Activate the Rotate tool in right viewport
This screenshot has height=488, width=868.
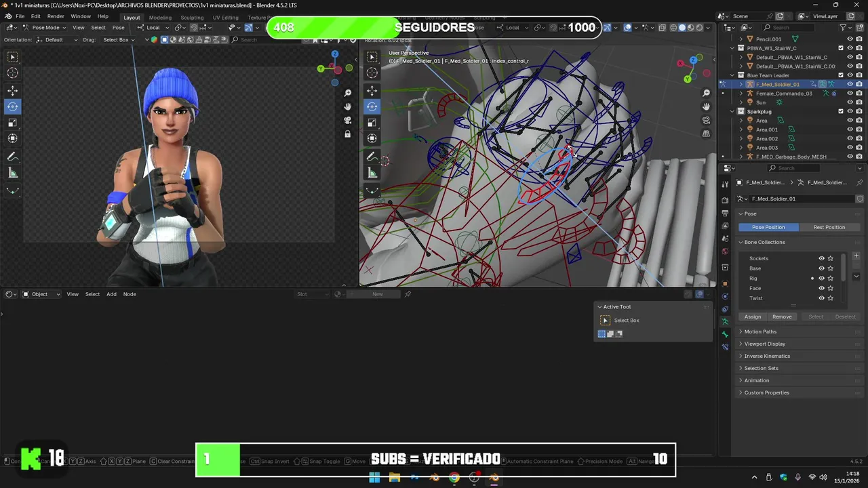(x=372, y=106)
